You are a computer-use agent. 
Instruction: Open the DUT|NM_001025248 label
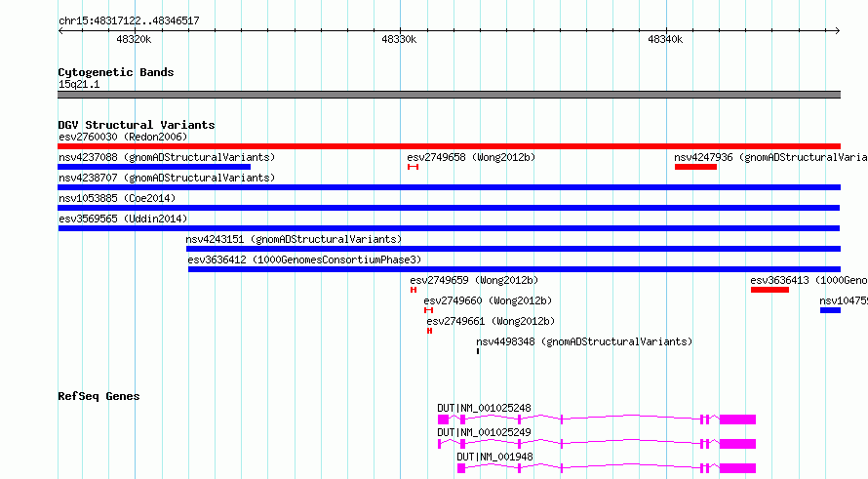point(484,408)
